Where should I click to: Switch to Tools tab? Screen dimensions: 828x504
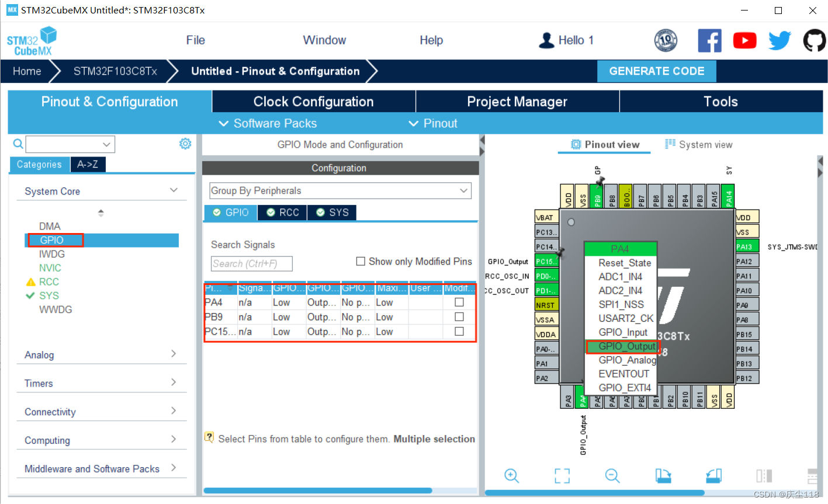click(720, 102)
